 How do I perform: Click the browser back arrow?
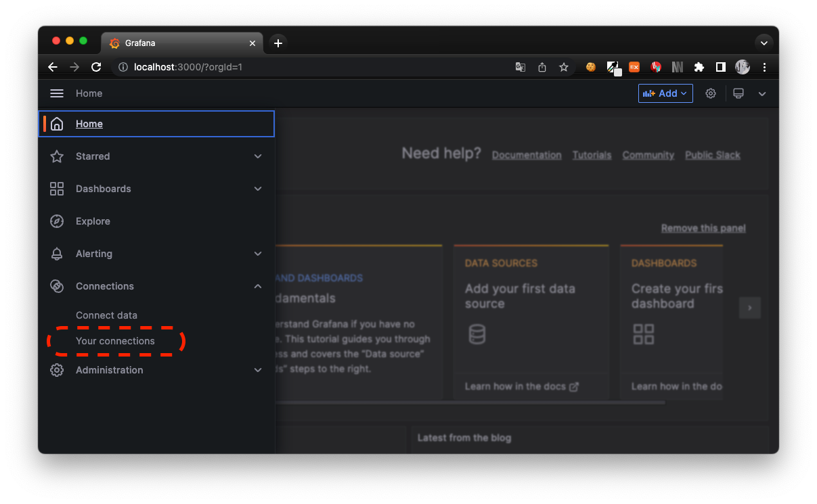pos(53,67)
